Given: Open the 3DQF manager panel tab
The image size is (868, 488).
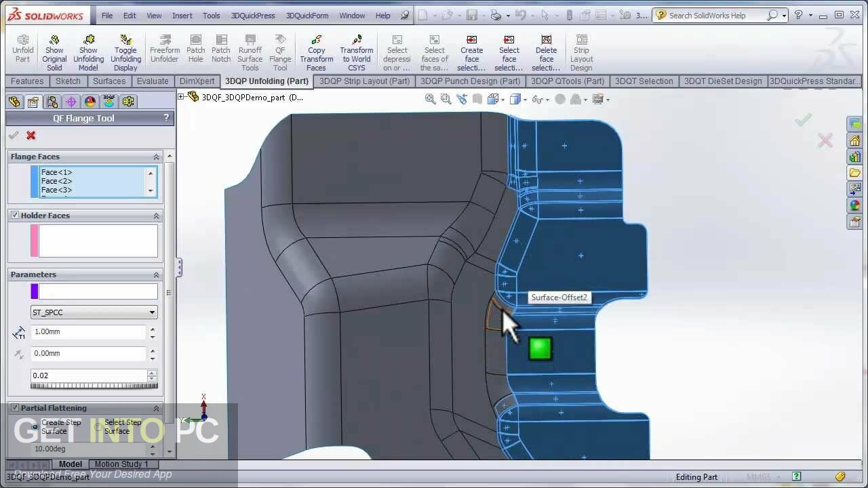Looking at the screenshot, I should [109, 102].
